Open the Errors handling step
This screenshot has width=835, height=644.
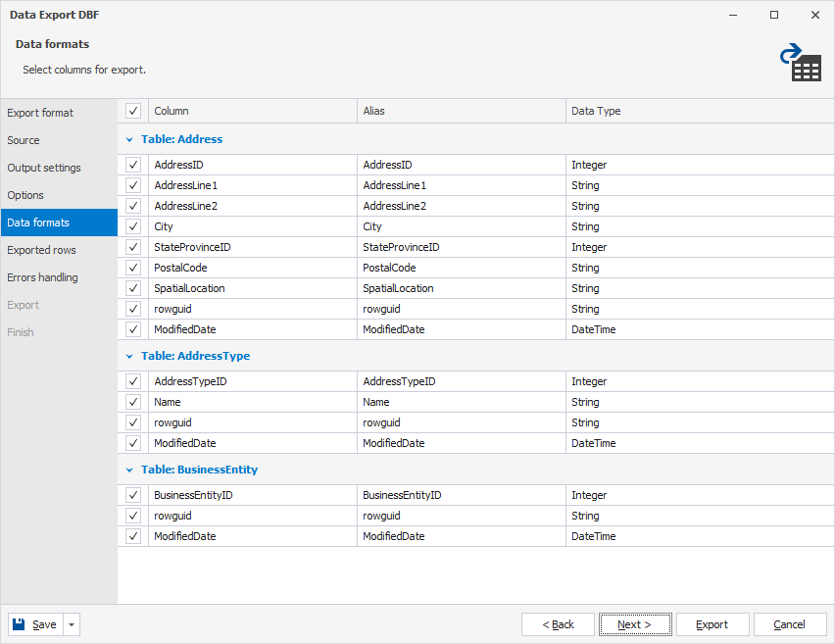[59, 277]
